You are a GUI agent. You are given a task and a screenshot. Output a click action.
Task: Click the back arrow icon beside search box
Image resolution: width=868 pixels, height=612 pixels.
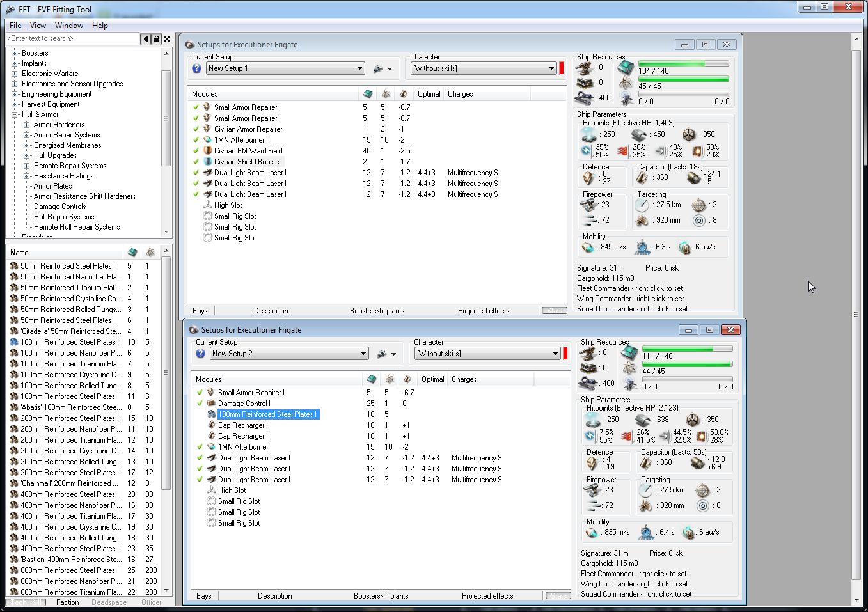(x=146, y=39)
